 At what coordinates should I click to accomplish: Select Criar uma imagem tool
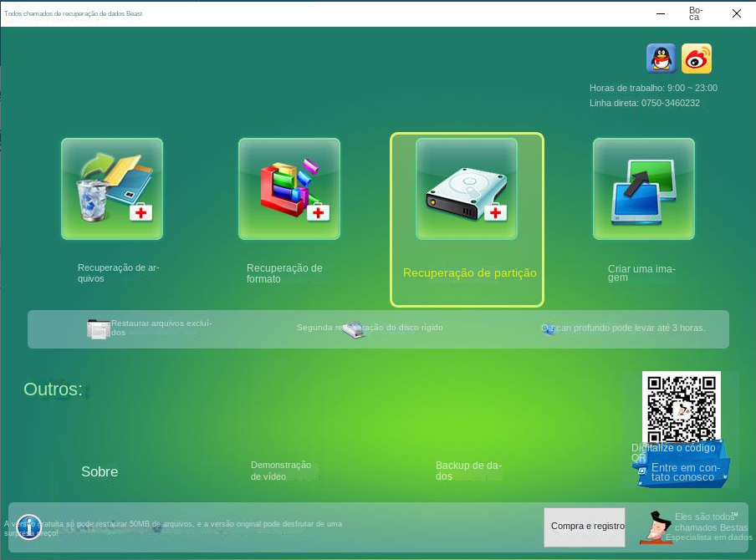(644, 188)
